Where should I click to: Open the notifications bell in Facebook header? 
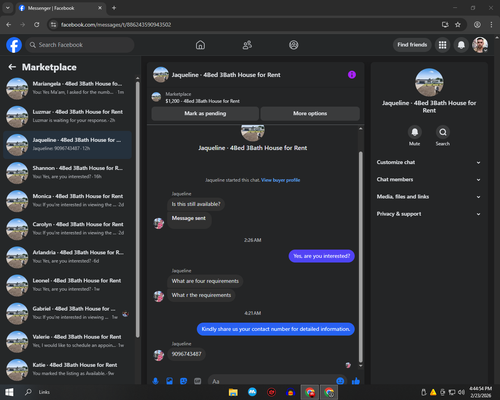click(x=461, y=45)
